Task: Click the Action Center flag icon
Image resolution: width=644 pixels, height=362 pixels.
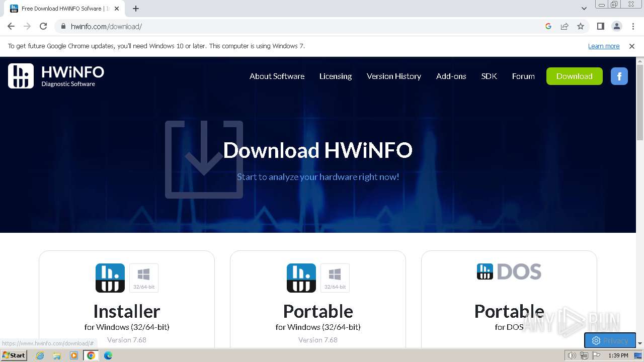Action: (x=596, y=355)
